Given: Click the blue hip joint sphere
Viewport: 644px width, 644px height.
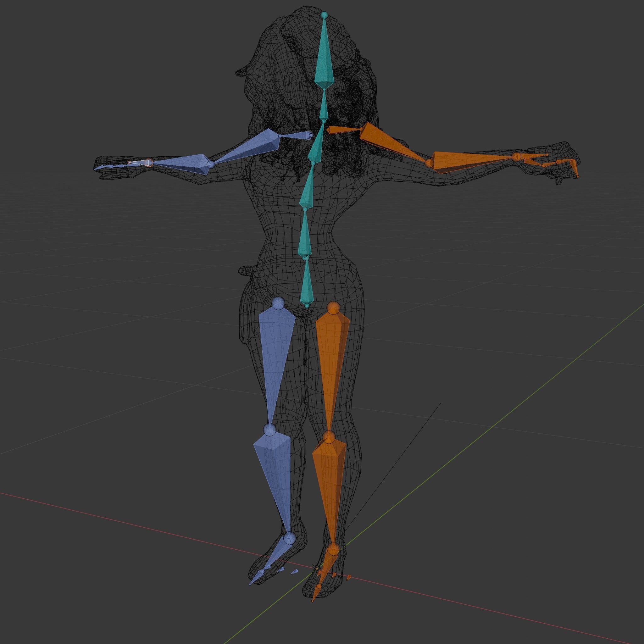Looking at the screenshot, I should click(278, 303).
